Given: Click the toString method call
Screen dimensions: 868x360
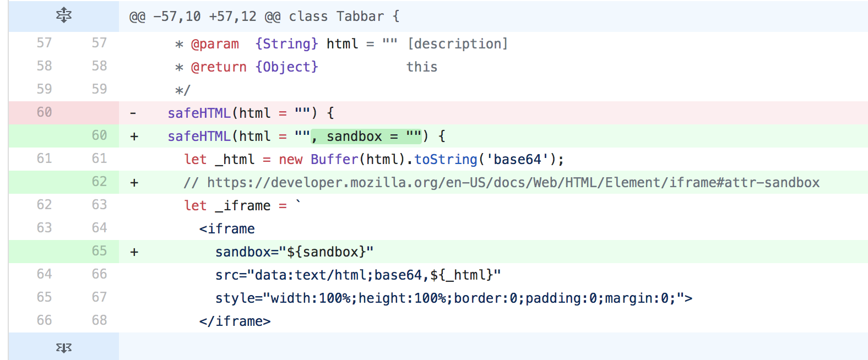Looking at the screenshot, I should (x=446, y=160).
